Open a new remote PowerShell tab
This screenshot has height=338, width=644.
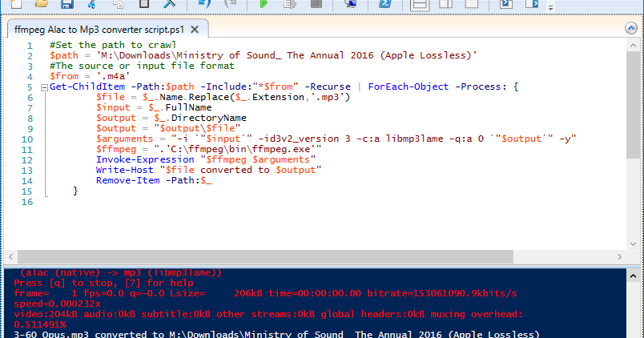(350, 4)
